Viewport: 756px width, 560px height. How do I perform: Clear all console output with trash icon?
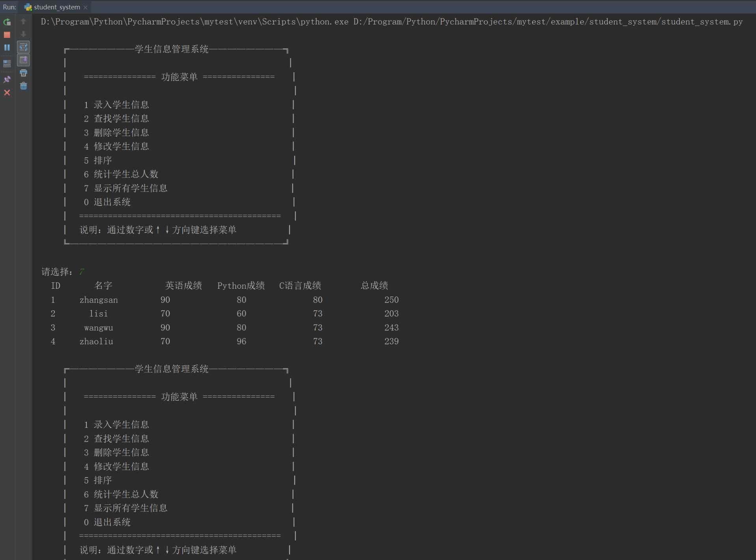[x=24, y=86]
